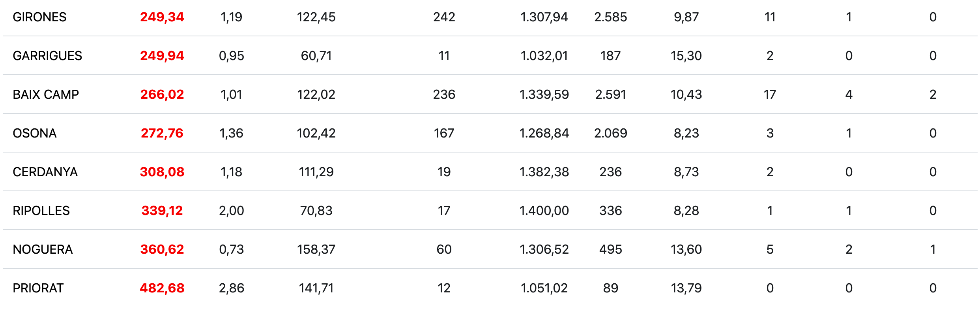Select the OSONA region name
The image size is (980, 309).
pos(35,133)
